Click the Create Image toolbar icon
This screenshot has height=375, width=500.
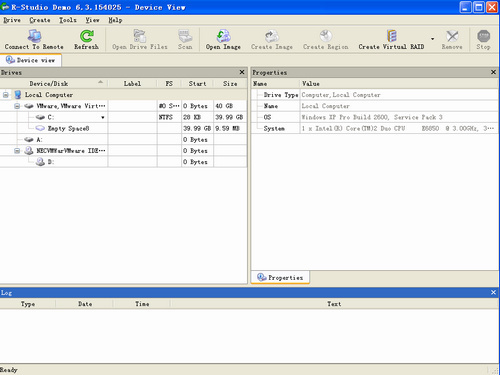pos(272,36)
